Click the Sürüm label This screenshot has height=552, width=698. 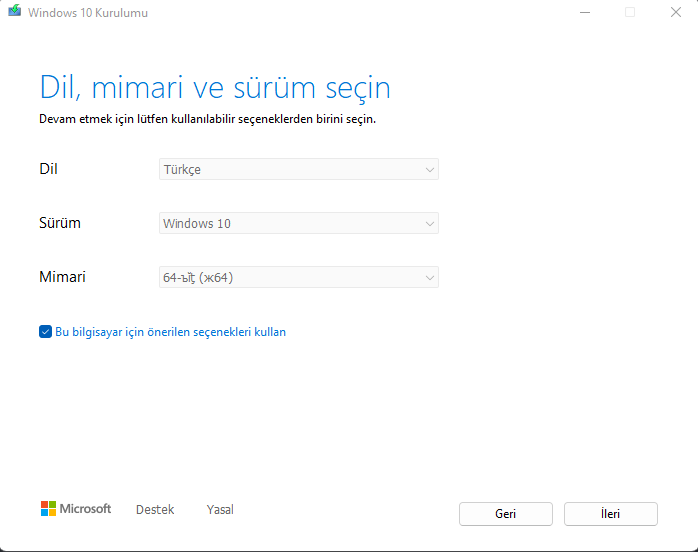pos(60,223)
